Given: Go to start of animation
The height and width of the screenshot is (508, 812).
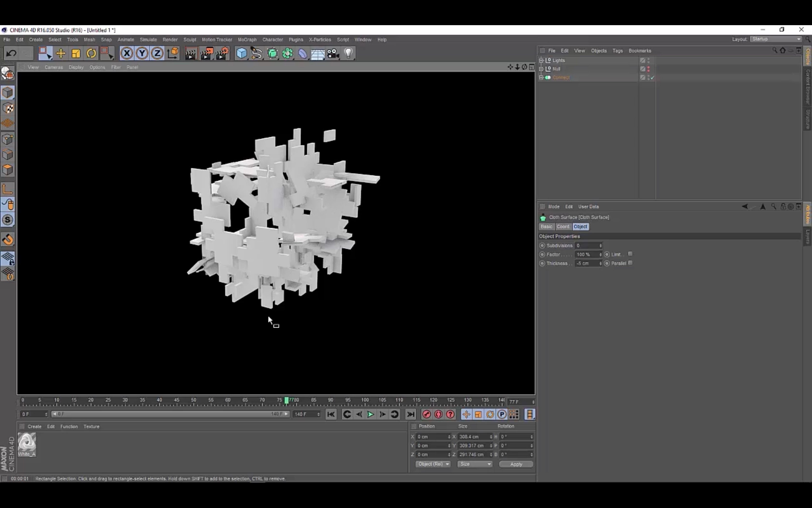Looking at the screenshot, I should pyautogui.click(x=331, y=414).
